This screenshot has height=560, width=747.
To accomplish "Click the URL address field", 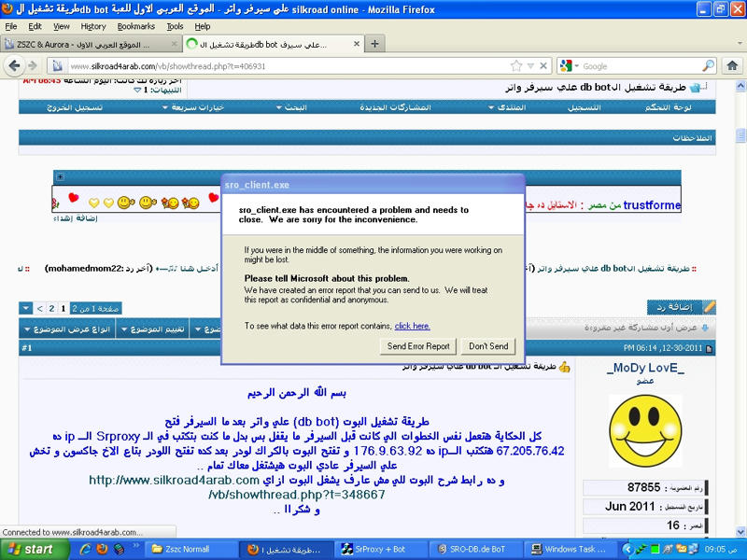I will pyautogui.click(x=286, y=66).
